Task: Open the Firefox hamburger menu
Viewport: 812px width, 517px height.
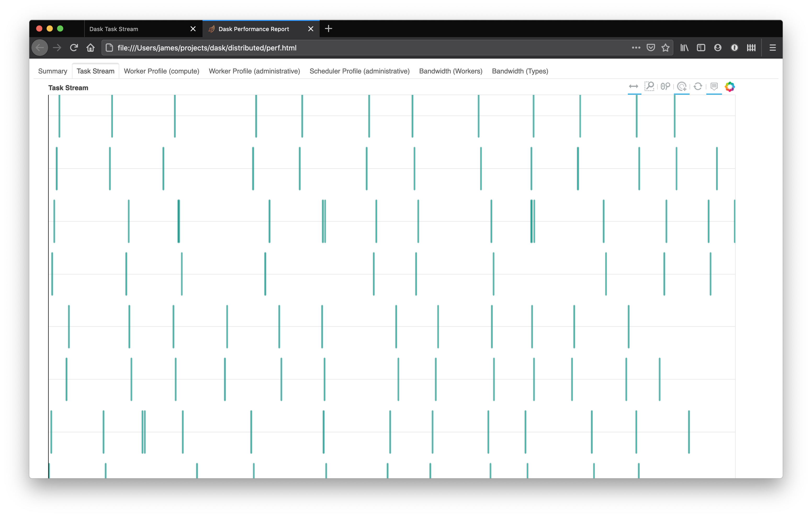Action: tap(772, 48)
